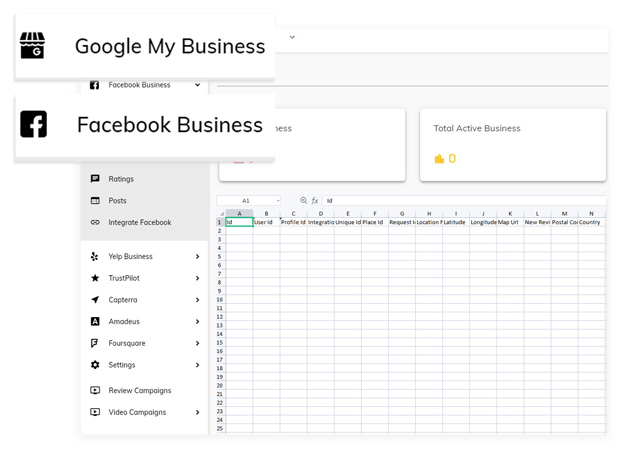624x452 pixels.
Task: Expand the Amadeus submenu arrow
Action: point(197,321)
